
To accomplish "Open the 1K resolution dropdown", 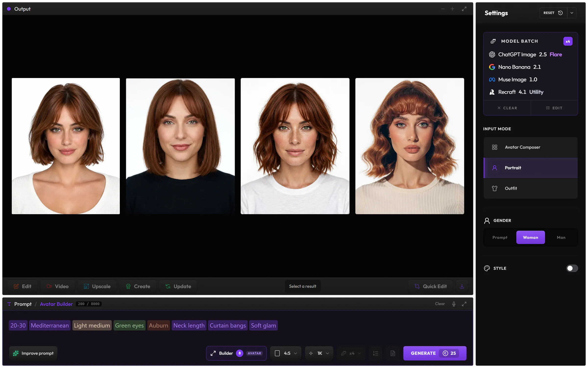I will (319, 353).
